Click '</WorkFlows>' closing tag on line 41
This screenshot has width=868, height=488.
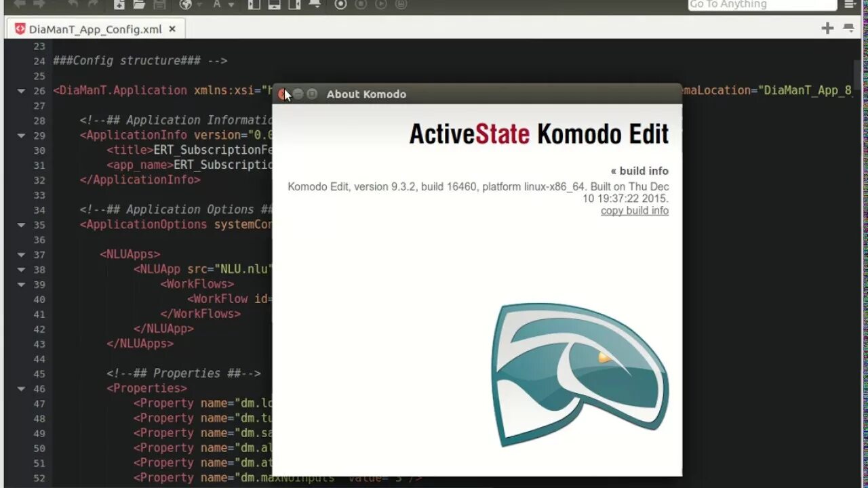201,314
